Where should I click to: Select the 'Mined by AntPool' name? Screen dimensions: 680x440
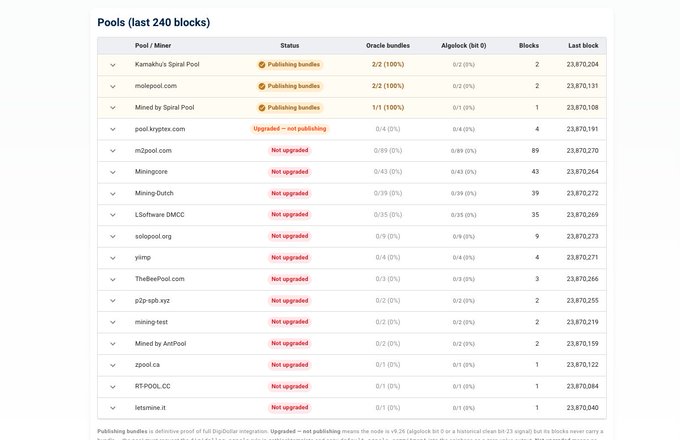[160, 343]
